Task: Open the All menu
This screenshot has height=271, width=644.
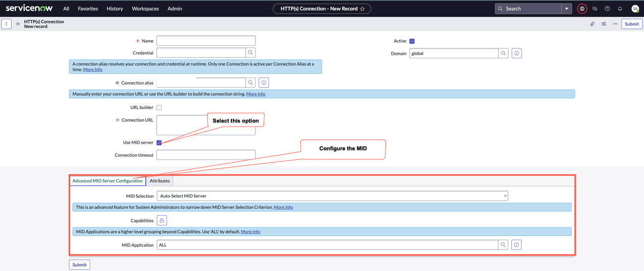Action: tap(66, 8)
